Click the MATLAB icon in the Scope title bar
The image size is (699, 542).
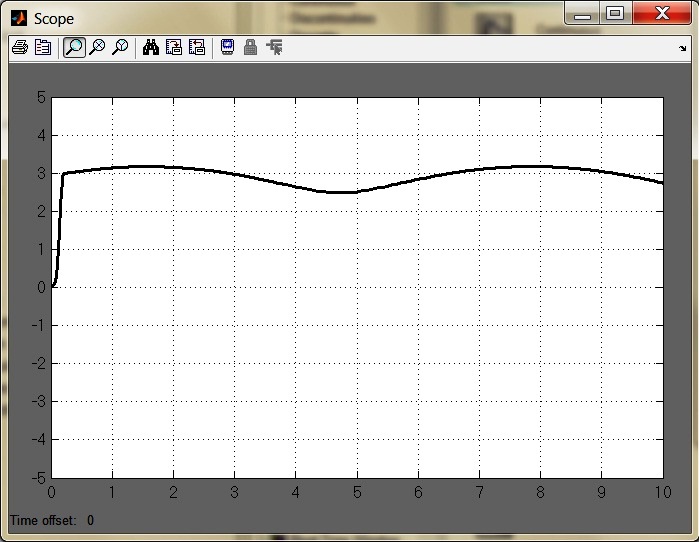(19, 19)
